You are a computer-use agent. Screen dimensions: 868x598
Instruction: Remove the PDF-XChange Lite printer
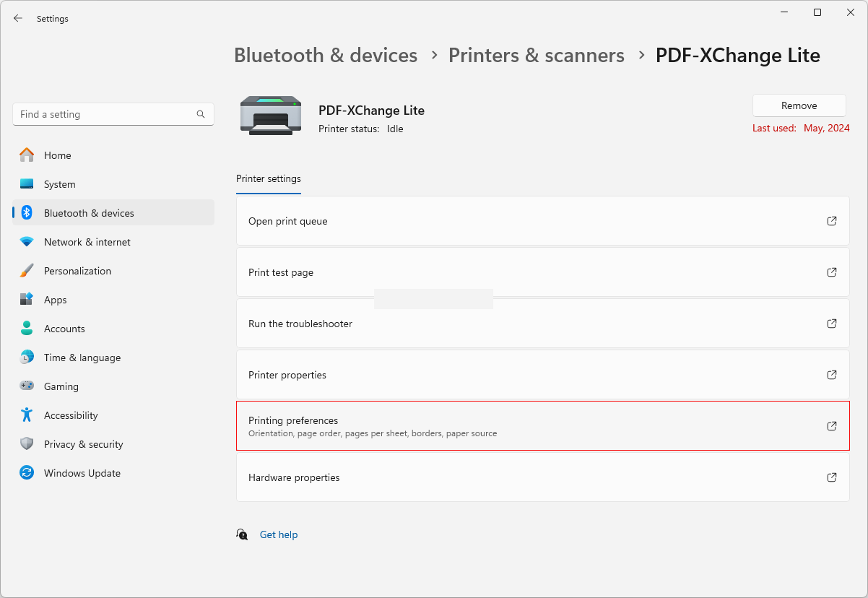pos(799,105)
